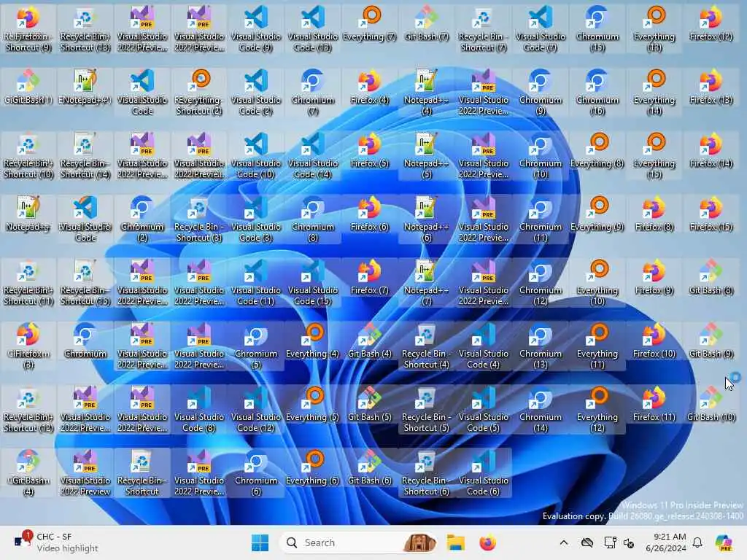Viewport: 747px width, 560px height.
Task: Select the Chromium (6) desktop shortcut
Action: [256, 472]
